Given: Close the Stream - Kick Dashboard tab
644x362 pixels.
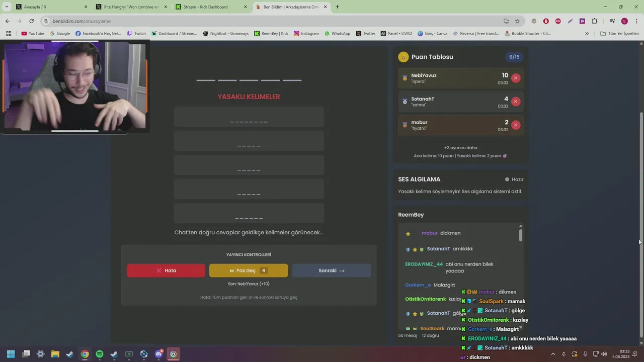Looking at the screenshot, I should 246,7.
